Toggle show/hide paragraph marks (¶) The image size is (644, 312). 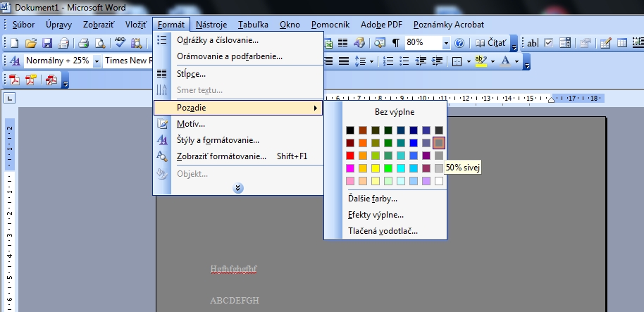tap(396, 43)
